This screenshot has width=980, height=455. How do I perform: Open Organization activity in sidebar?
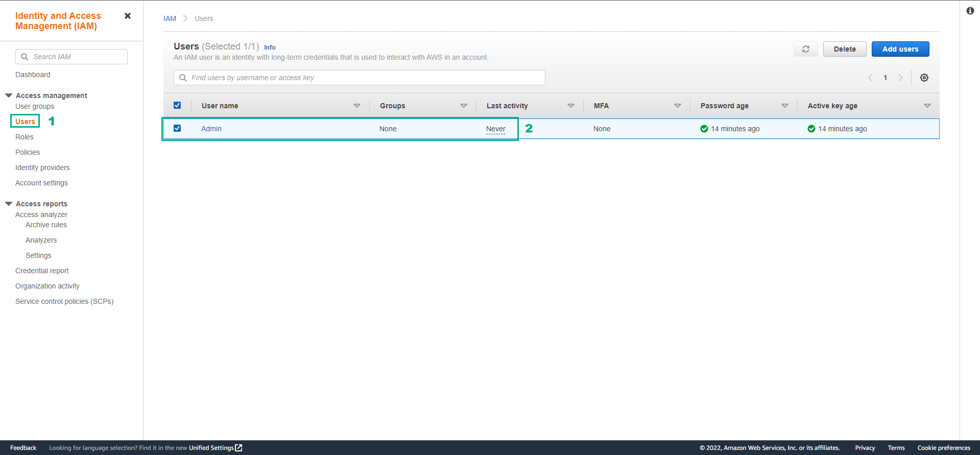tap(47, 286)
